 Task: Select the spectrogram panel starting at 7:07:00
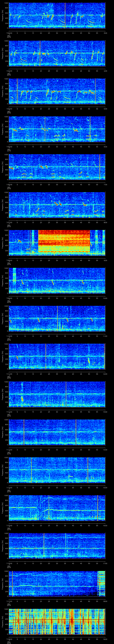coord(57,205)
